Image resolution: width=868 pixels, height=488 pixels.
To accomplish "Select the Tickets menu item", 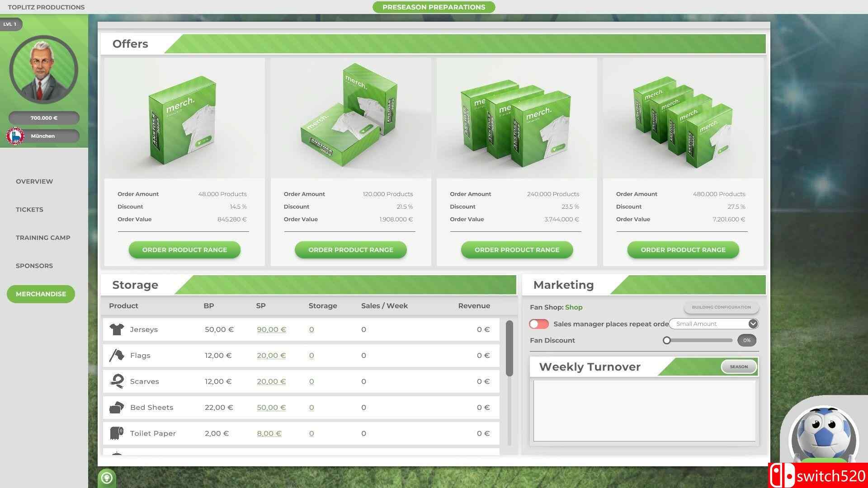I will pyautogui.click(x=29, y=210).
